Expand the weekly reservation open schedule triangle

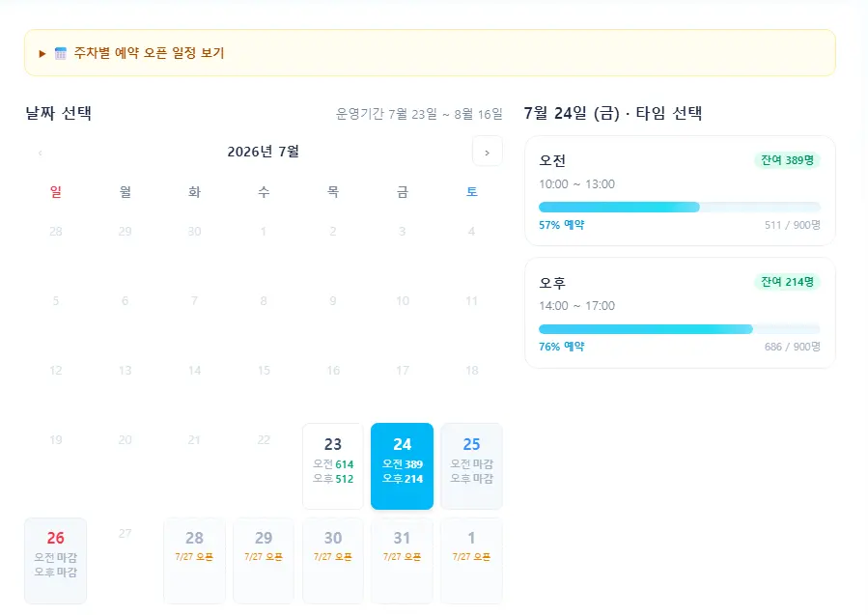(x=42, y=54)
